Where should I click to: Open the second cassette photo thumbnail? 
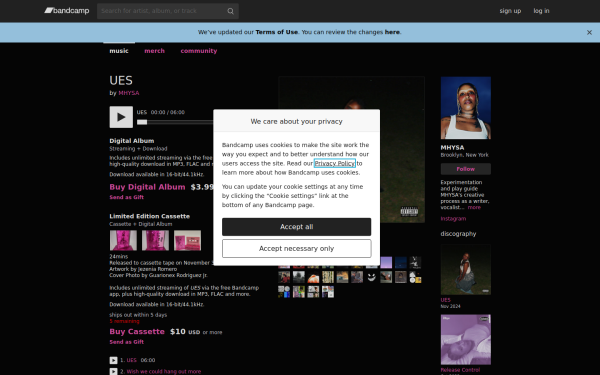point(155,240)
